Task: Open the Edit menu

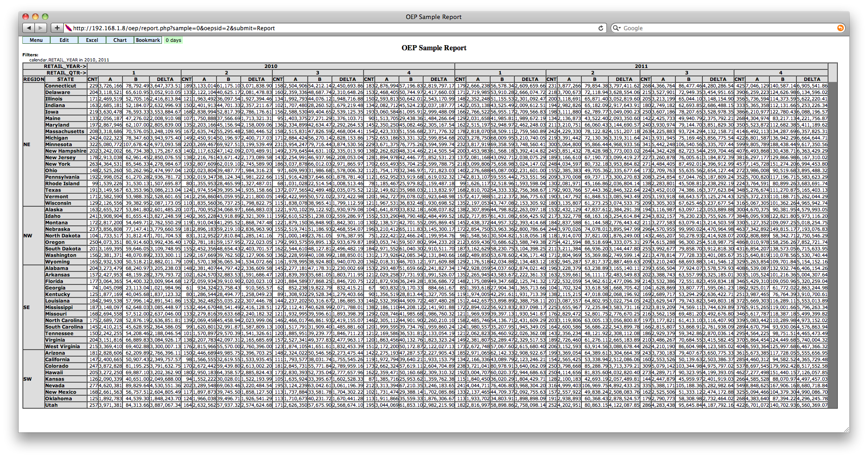Action: pos(64,40)
